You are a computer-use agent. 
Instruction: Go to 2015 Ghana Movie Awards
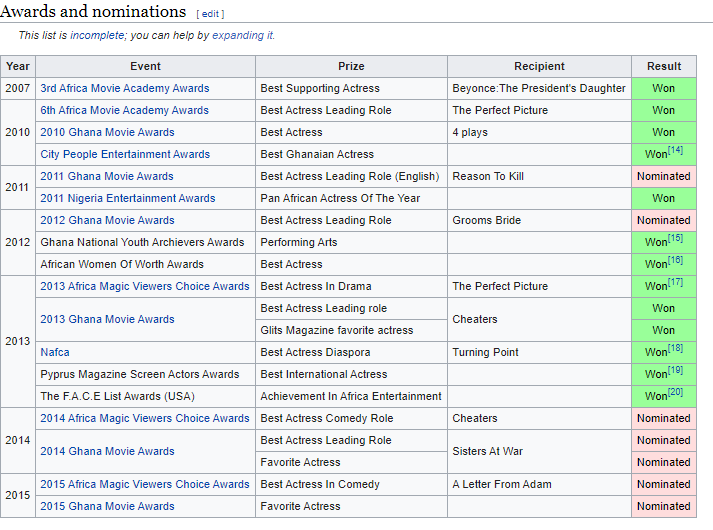107,506
